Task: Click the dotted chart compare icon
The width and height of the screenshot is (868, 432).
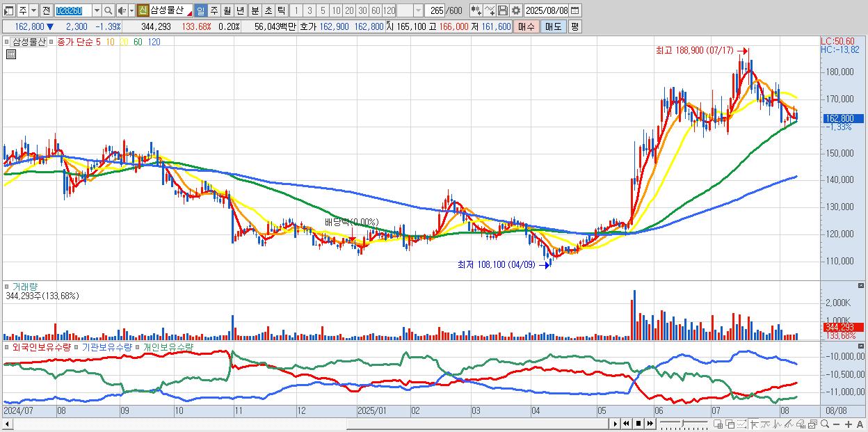Action: [x=741, y=424]
